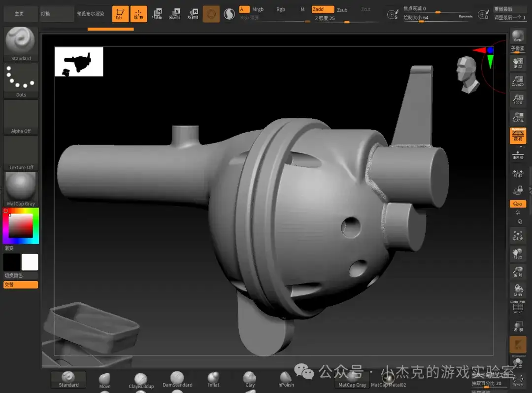This screenshot has height=393, width=532.
Task: Open the 主页 home tab
Action: tap(19, 14)
